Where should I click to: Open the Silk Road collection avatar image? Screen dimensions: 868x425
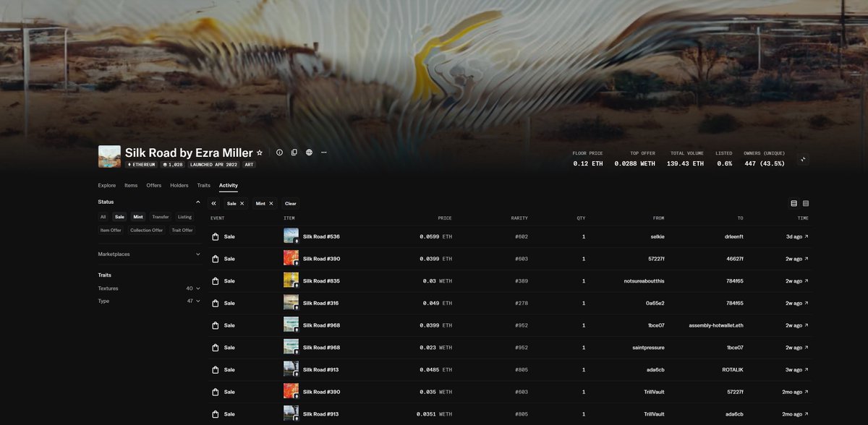click(109, 157)
